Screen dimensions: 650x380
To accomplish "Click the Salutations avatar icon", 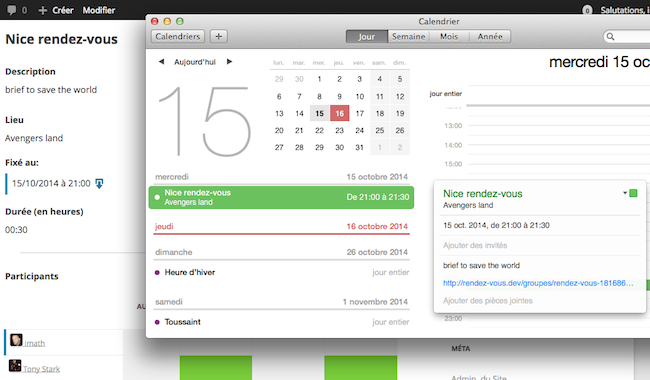I will tap(587, 10).
